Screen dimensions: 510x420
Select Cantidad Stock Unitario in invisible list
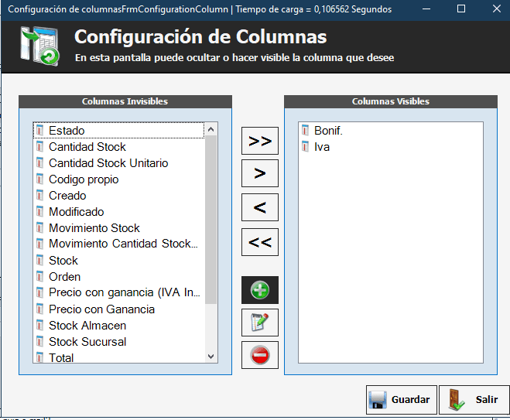point(108,163)
